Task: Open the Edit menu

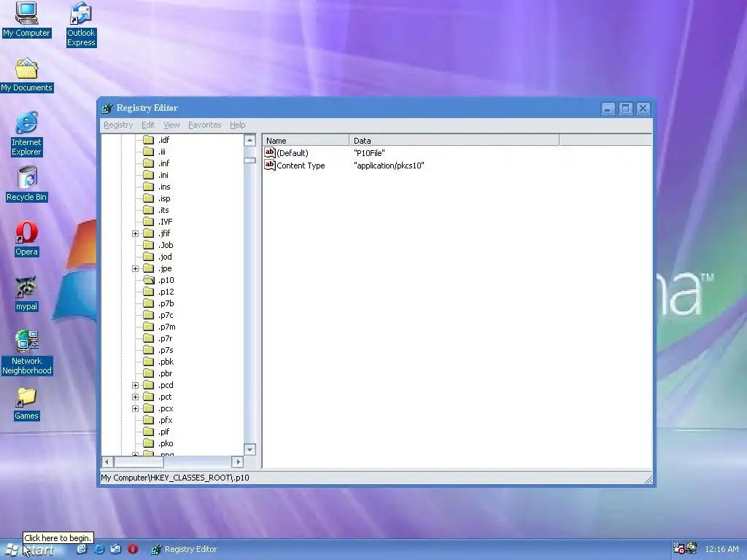Action: [x=148, y=125]
